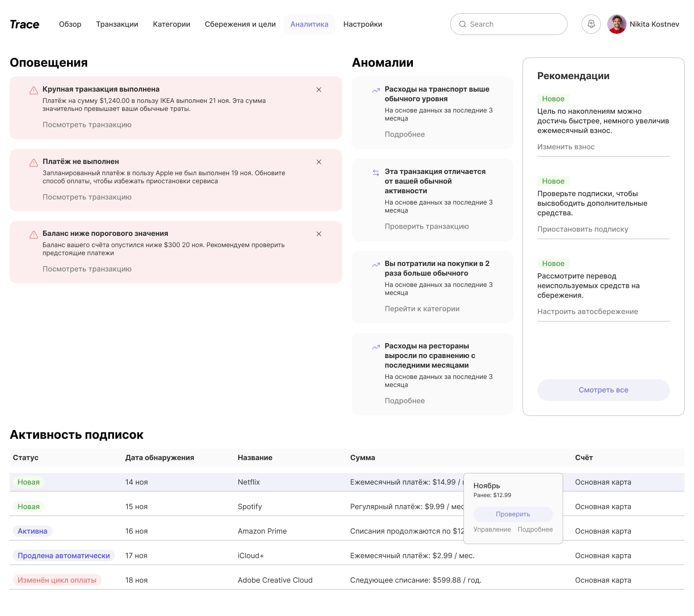Click the 'Изменён цикл оплаты' status badge

click(x=57, y=580)
